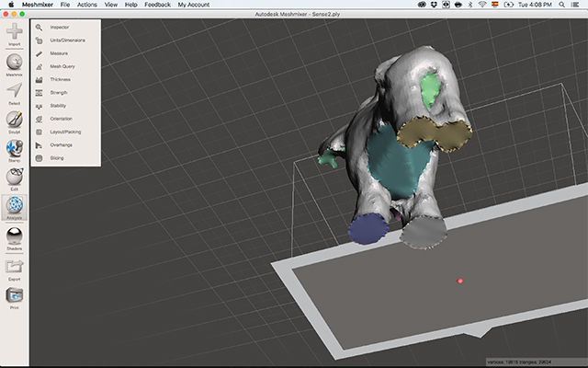Open the Layout/Packing tool

coord(65,132)
